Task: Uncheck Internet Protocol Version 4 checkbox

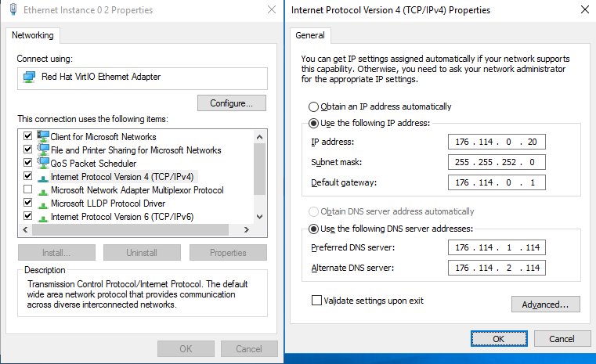Action: tap(27, 175)
